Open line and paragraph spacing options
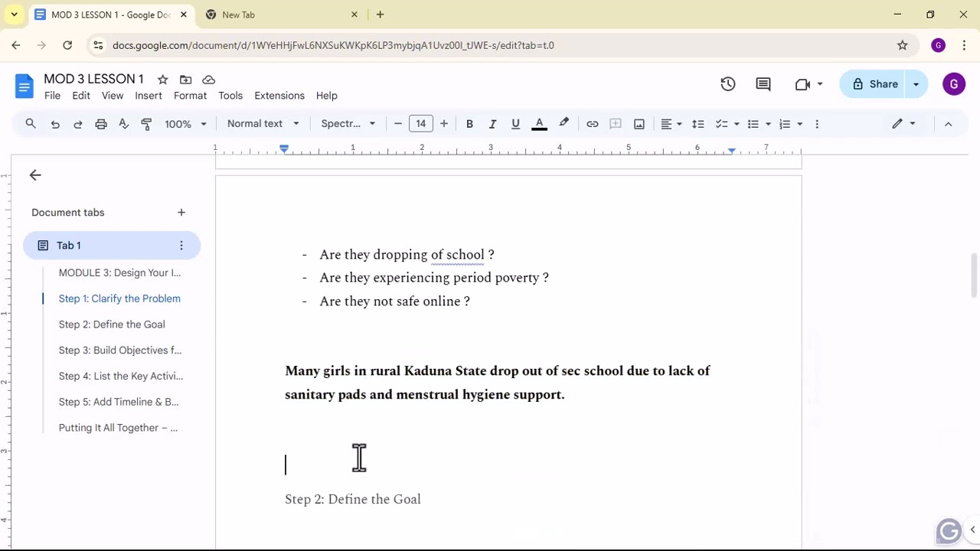Image resolution: width=980 pixels, height=551 pixels. [x=698, y=124]
